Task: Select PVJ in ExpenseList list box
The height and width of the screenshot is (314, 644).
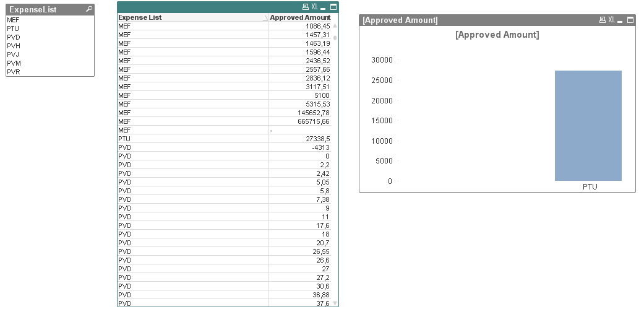Action: pos(50,55)
